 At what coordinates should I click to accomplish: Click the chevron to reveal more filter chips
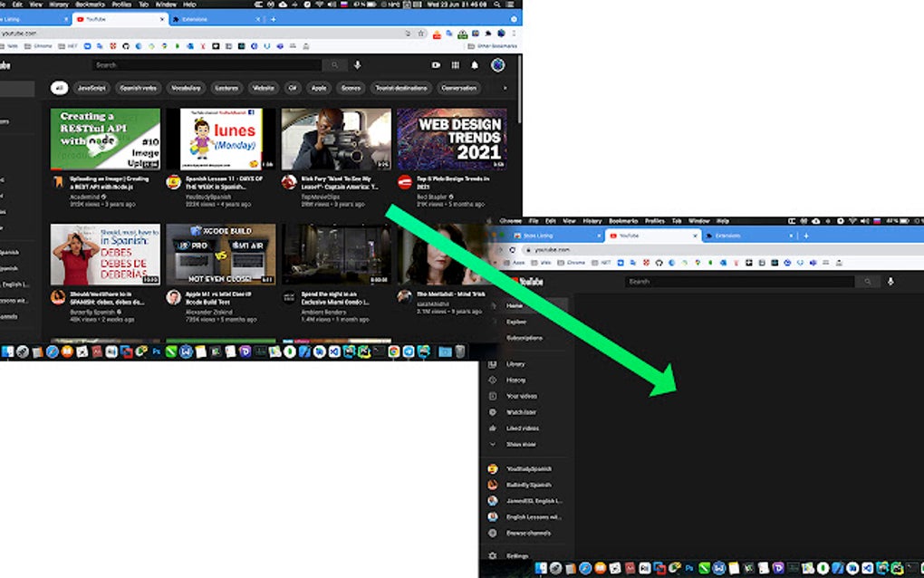[x=505, y=88]
